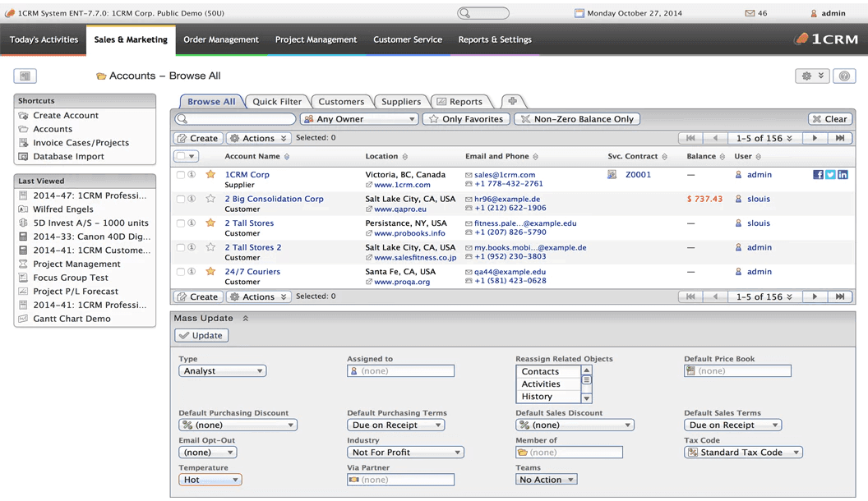Open the Any Owner dropdown
The width and height of the screenshot is (868, 501).
(359, 119)
